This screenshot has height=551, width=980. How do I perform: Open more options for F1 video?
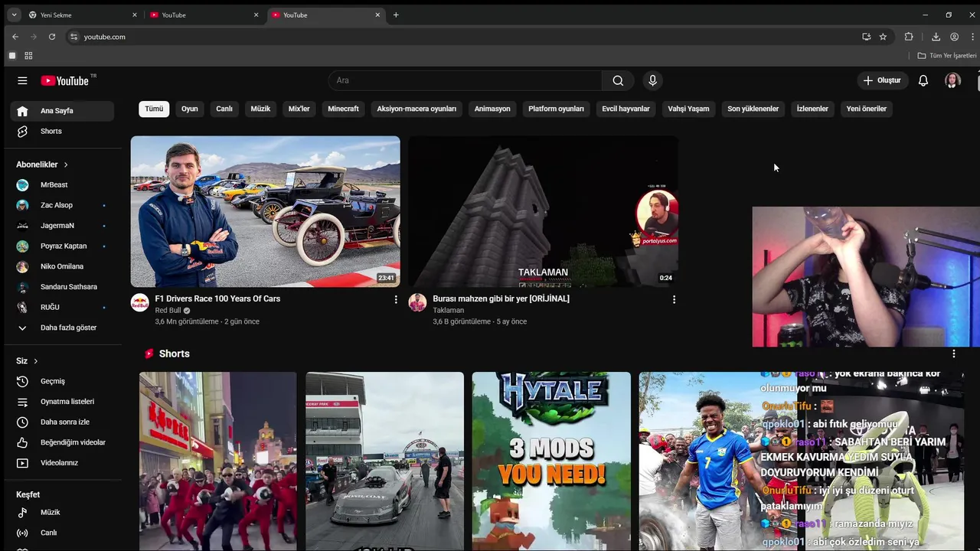[x=396, y=299]
